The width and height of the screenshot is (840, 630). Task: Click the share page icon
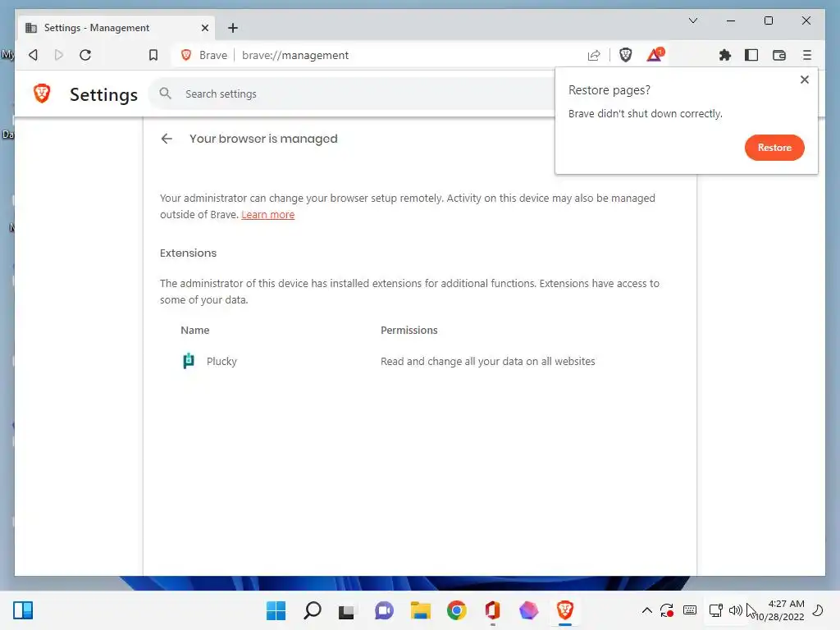tap(594, 55)
